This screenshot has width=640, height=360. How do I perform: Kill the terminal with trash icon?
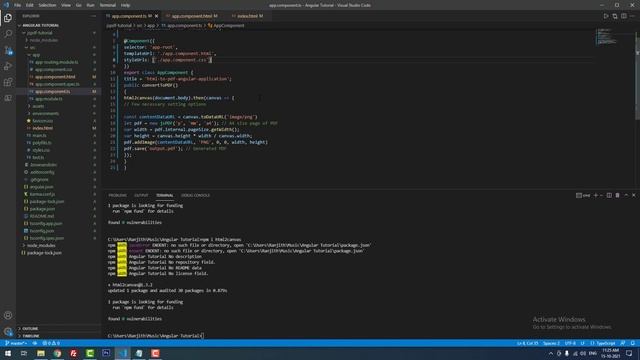(618, 196)
